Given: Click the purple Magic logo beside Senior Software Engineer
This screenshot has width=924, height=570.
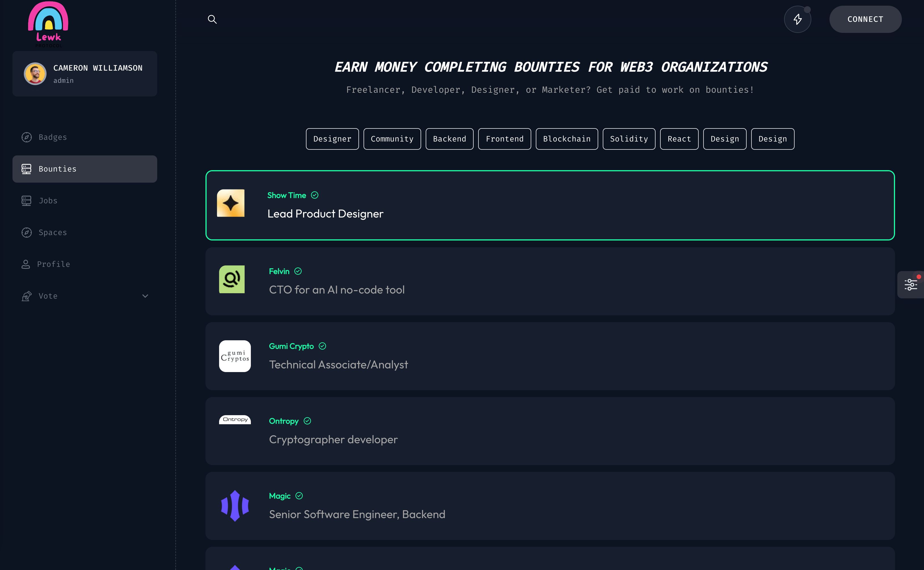Looking at the screenshot, I should pos(235,506).
